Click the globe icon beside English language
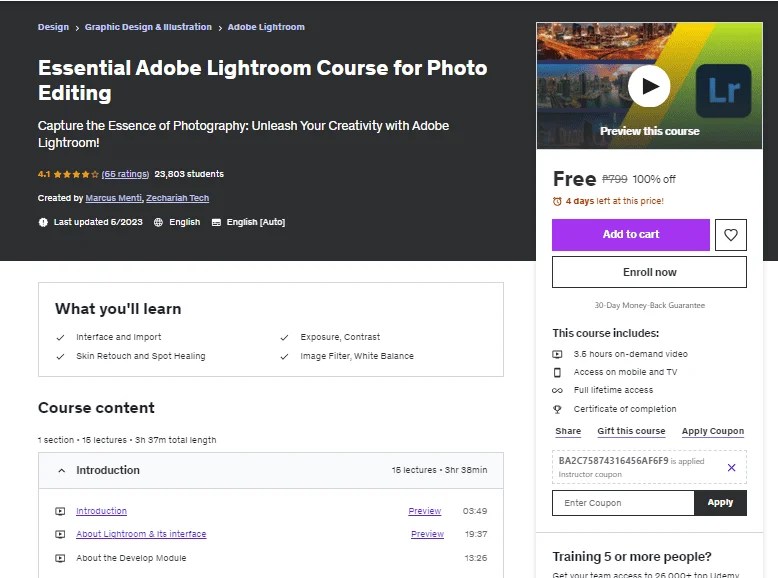This screenshot has width=778, height=578. (158, 222)
